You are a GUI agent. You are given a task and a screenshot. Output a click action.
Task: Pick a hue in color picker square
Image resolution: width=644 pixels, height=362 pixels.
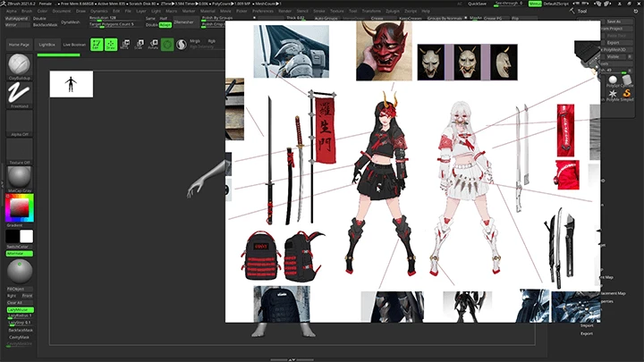pos(20,207)
